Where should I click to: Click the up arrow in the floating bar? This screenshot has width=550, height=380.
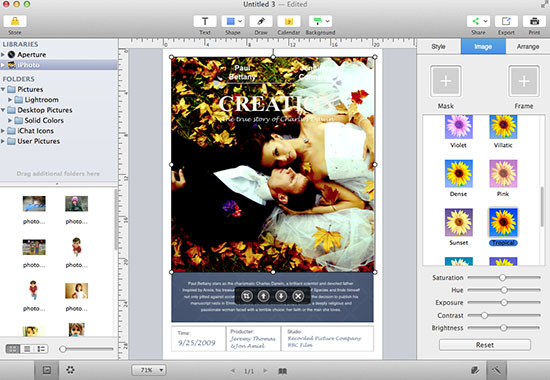tap(264, 296)
